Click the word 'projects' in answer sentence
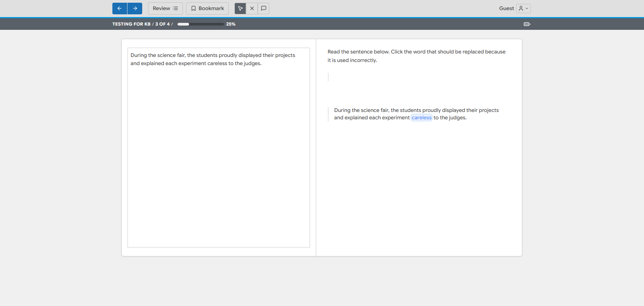 click(x=489, y=110)
